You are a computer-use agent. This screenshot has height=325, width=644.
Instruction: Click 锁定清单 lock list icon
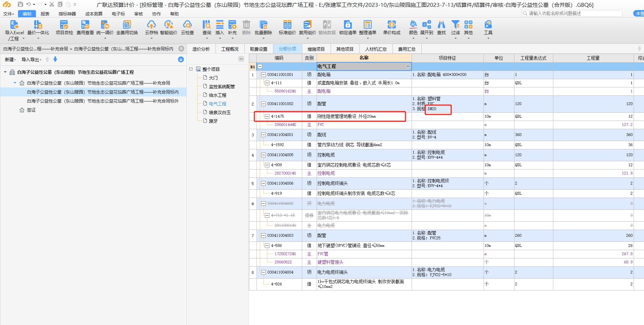pos(348,24)
